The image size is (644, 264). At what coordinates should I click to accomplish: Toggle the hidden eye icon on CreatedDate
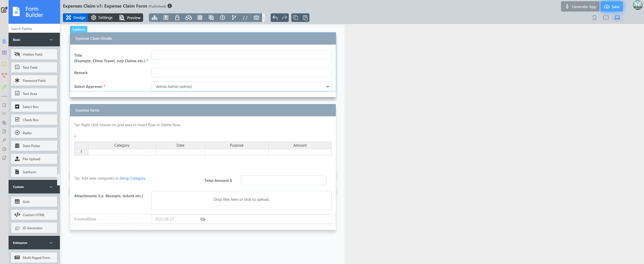203,219
